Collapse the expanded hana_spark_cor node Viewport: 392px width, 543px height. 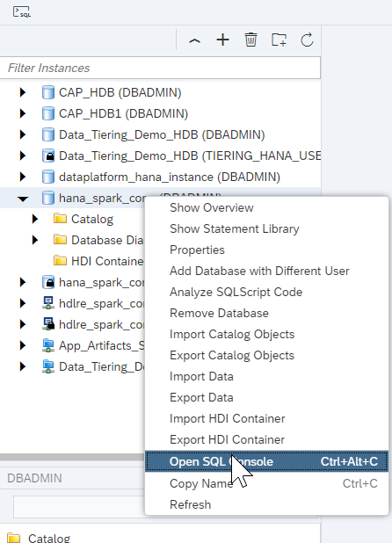(23, 199)
